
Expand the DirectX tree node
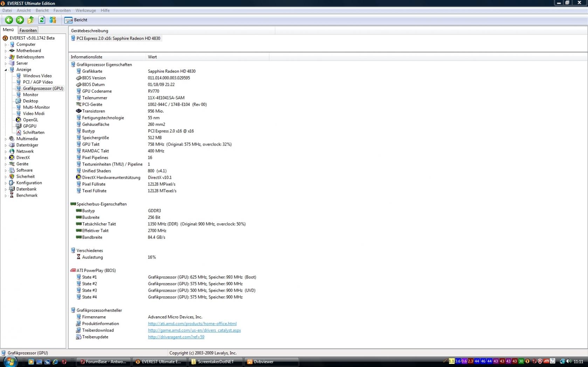point(6,158)
